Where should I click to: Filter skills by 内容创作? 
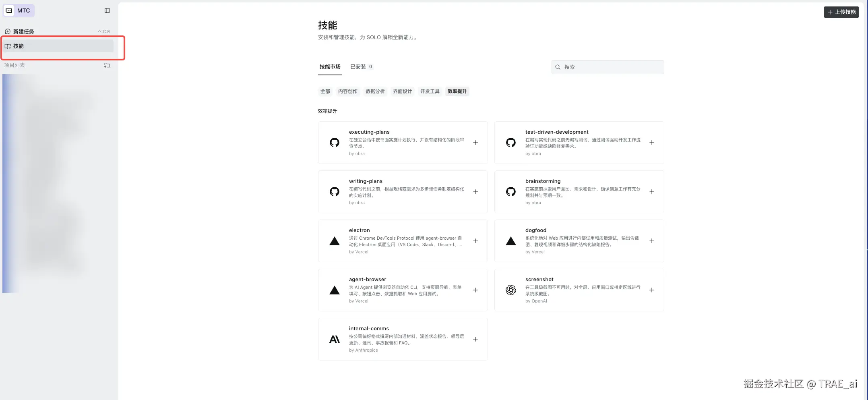click(x=348, y=91)
